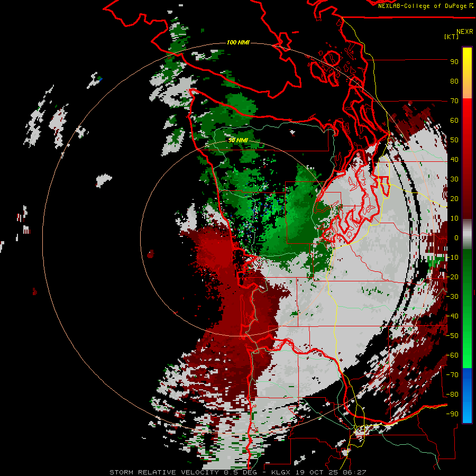
Task: Click the "-70" value on velocity scale
Action: point(452,375)
